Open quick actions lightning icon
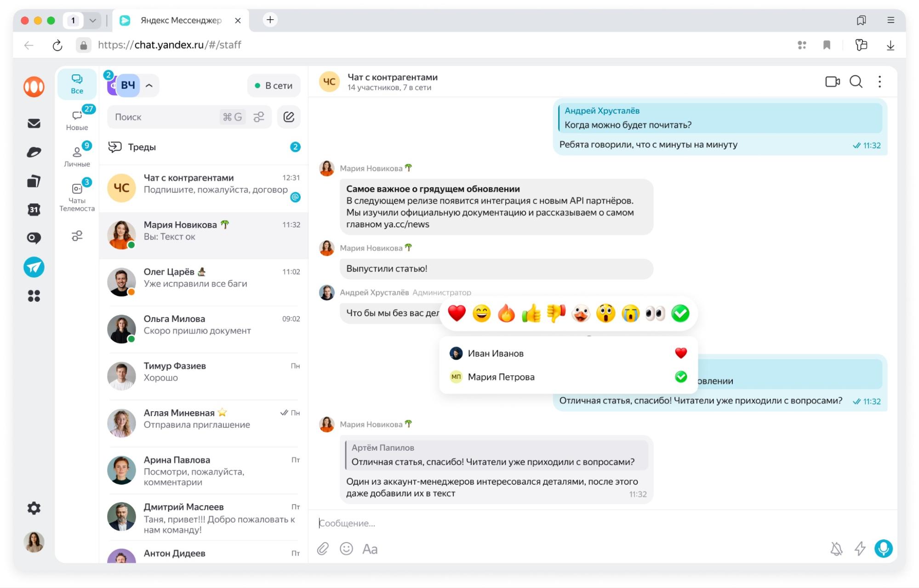 (860, 548)
